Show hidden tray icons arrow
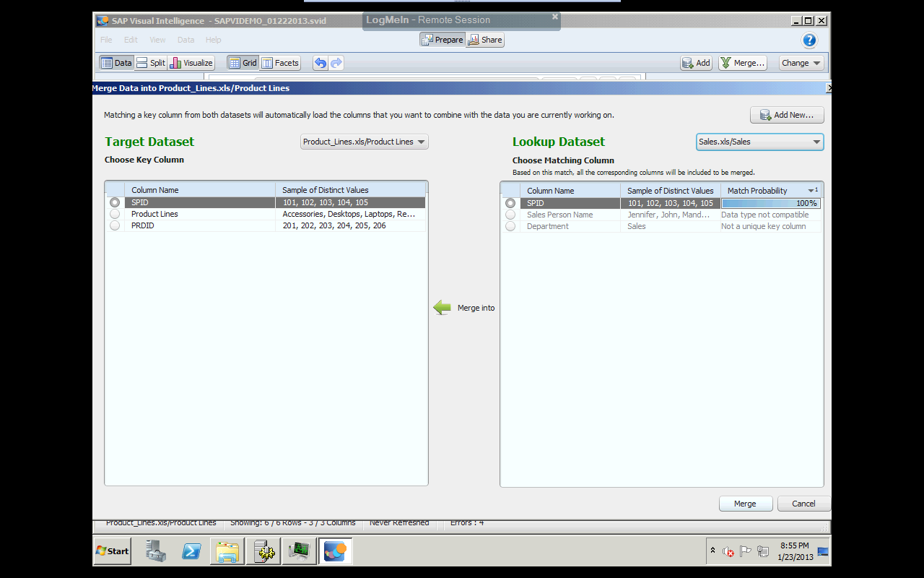This screenshot has width=924, height=578. [x=713, y=551]
